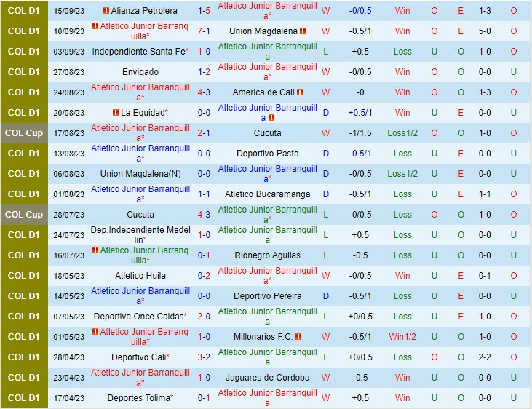This screenshot has width=532, height=409.
Task: Click the red card icon beside Alianza Petrolera
Action: [106, 11]
